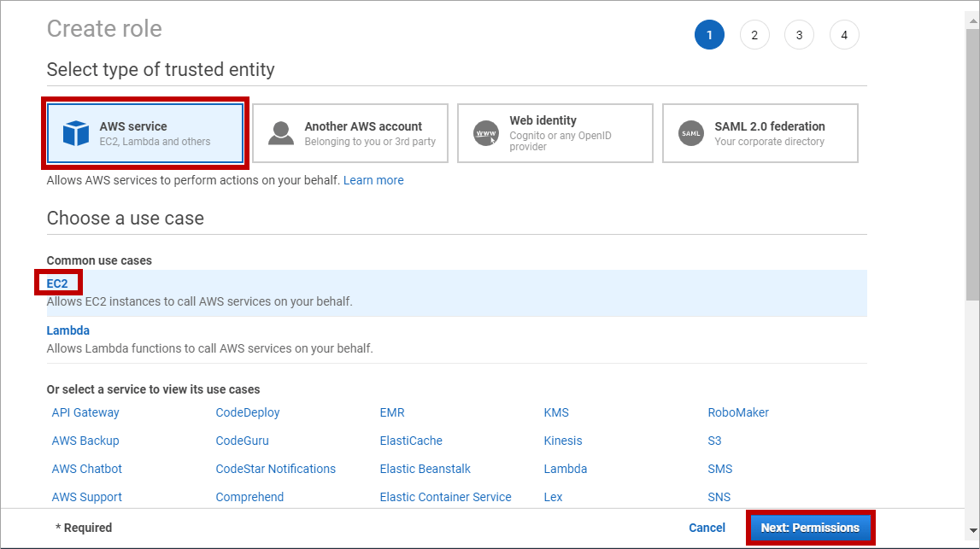980x549 pixels.
Task: Click the vertical scrollbar thumb
Action: [x=973, y=166]
